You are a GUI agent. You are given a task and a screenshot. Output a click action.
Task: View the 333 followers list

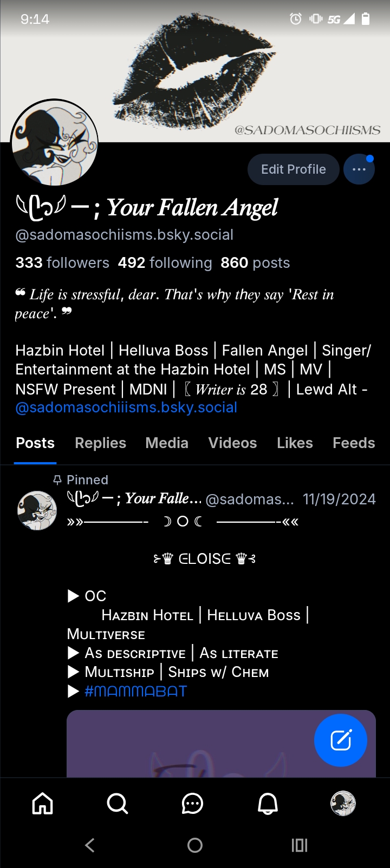click(62, 263)
